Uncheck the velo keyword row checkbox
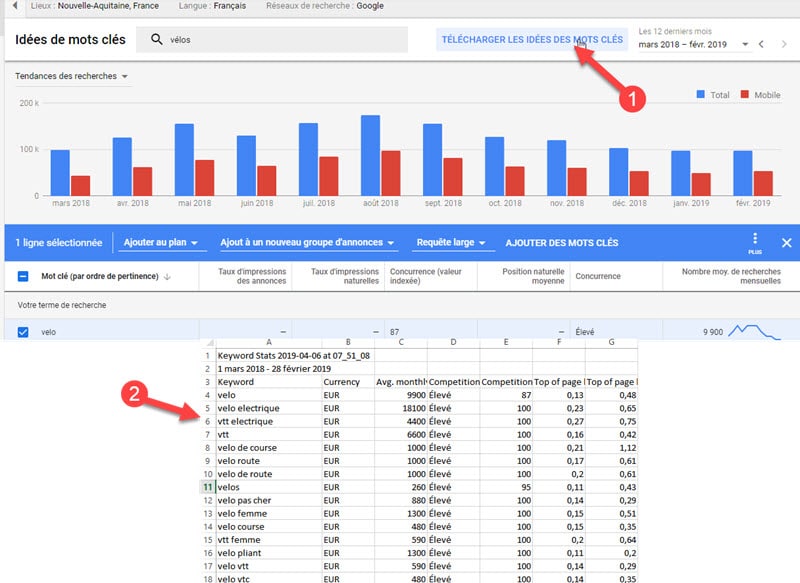The width and height of the screenshot is (800, 583). coord(23,333)
